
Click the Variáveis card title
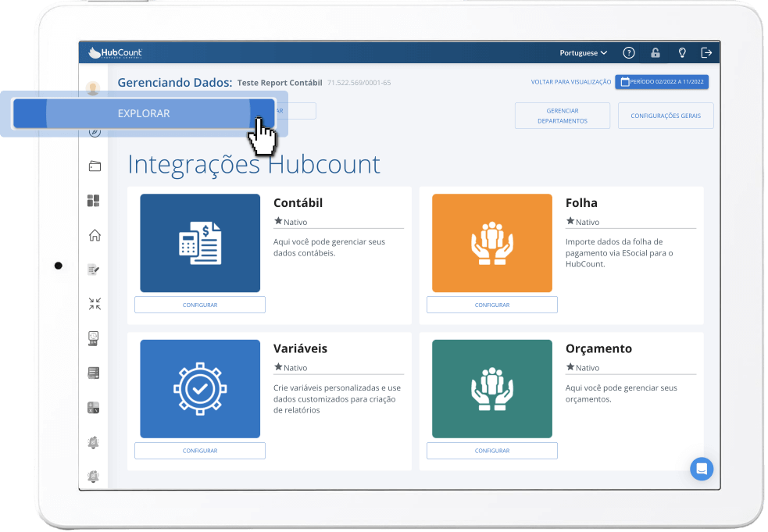[300, 348]
